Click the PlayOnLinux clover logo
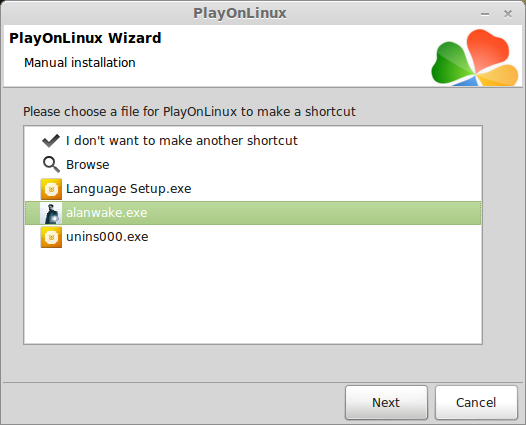Image resolution: width=526 pixels, height=425 pixels. point(475,57)
